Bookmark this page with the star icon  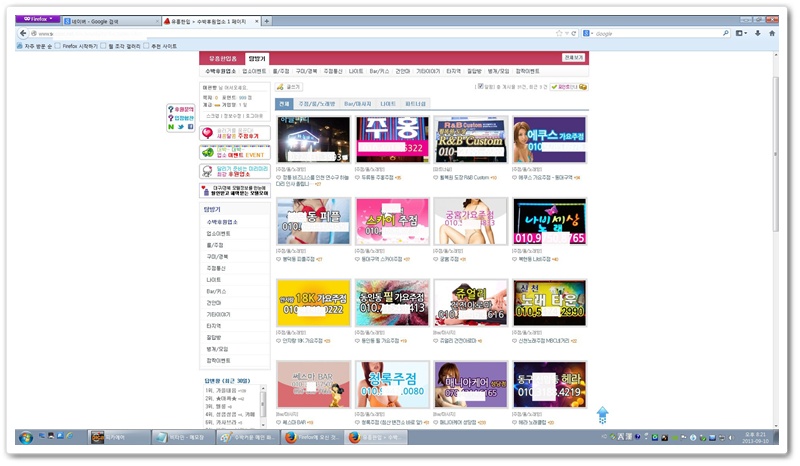[x=559, y=33]
